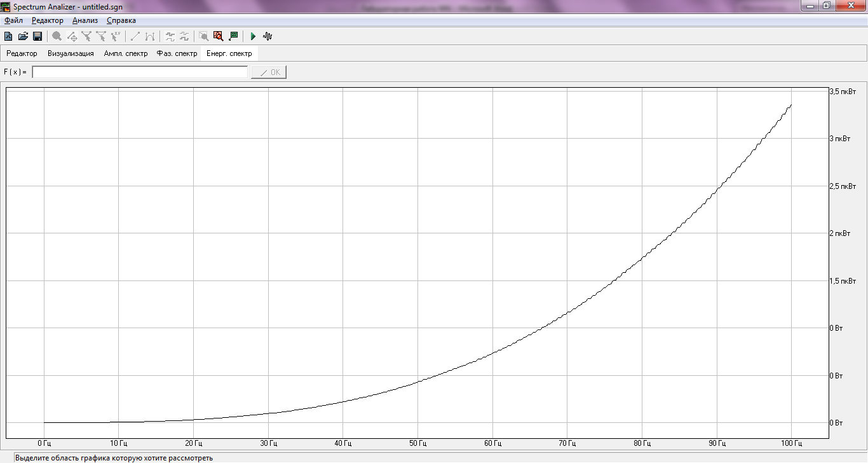The width and height of the screenshot is (868, 463).
Task: Click the 3 пкВт axis label
Action: pyautogui.click(x=841, y=139)
